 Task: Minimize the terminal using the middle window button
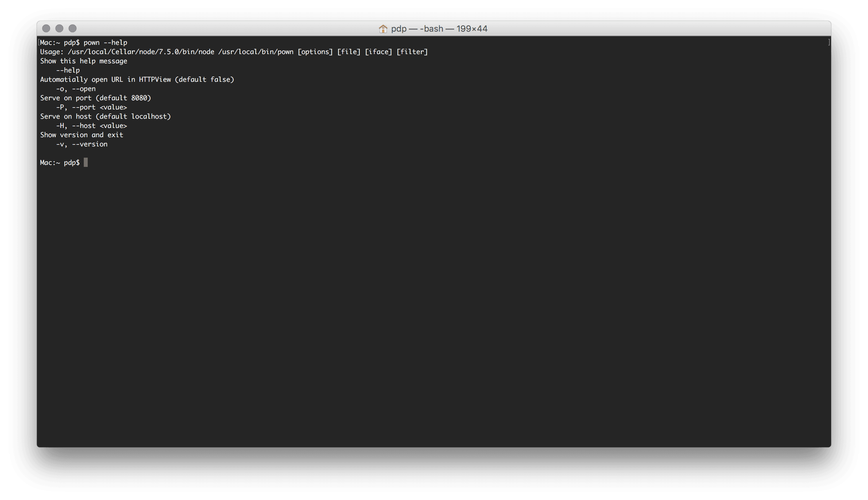[x=59, y=28]
